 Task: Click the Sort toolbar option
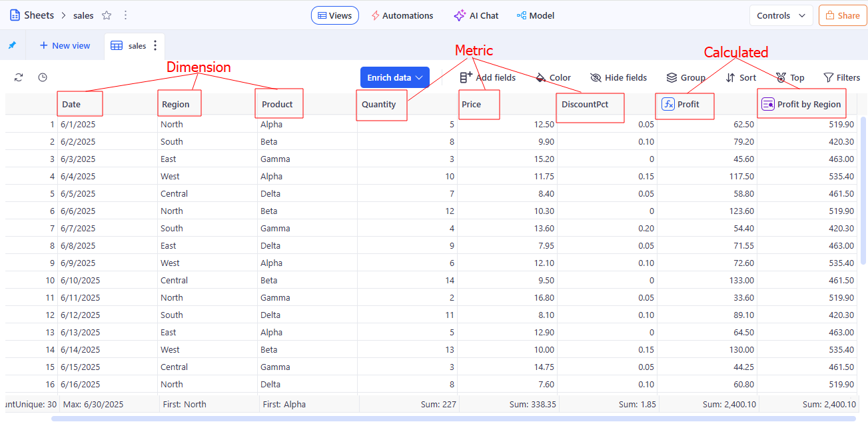click(741, 77)
